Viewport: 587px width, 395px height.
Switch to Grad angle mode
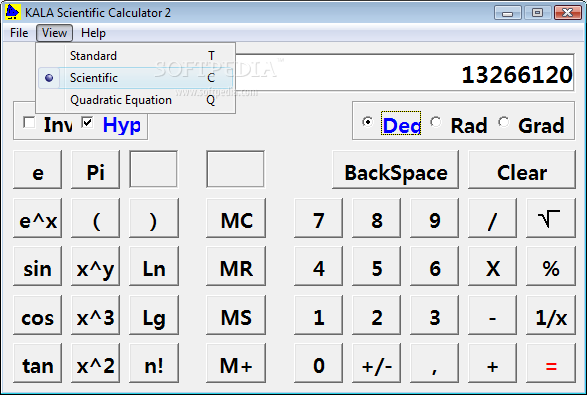coord(504,122)
